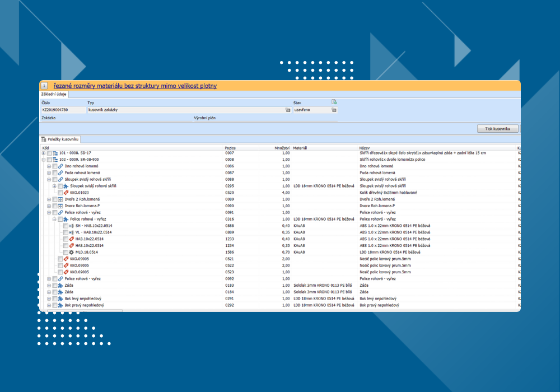
Task: Select position cell 1586
Action: (x=229, y=253)
